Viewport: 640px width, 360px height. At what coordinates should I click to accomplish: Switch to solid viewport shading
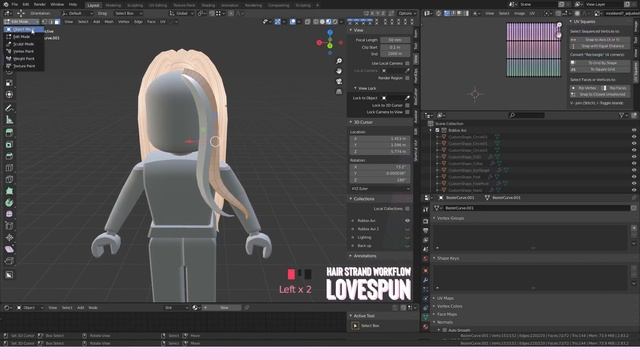tap(322, 22)
